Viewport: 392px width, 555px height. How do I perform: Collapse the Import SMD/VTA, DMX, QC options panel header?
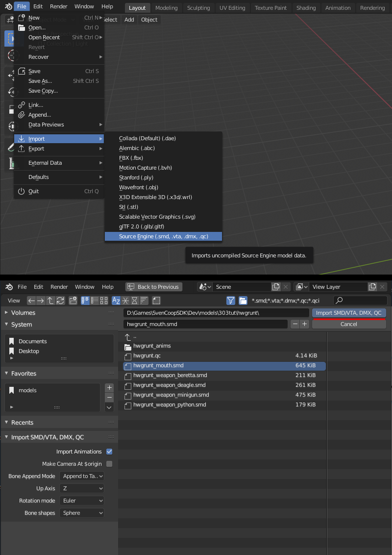[59, 437]
